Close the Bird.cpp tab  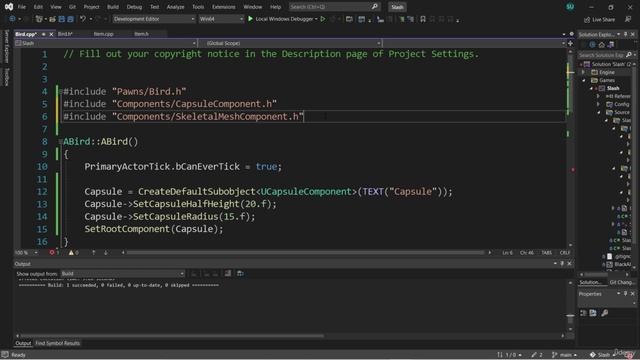pos(51,34)
